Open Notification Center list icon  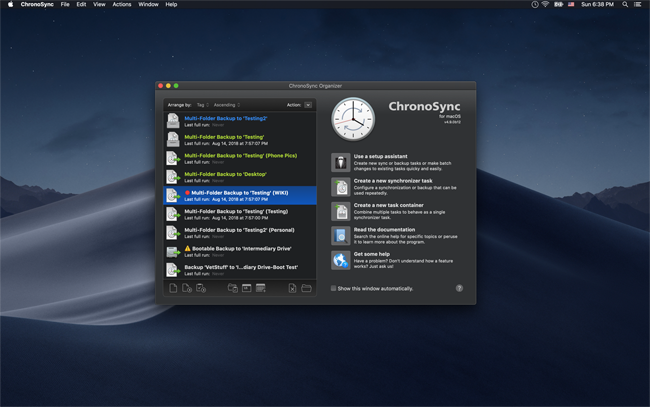click(638, 5)
